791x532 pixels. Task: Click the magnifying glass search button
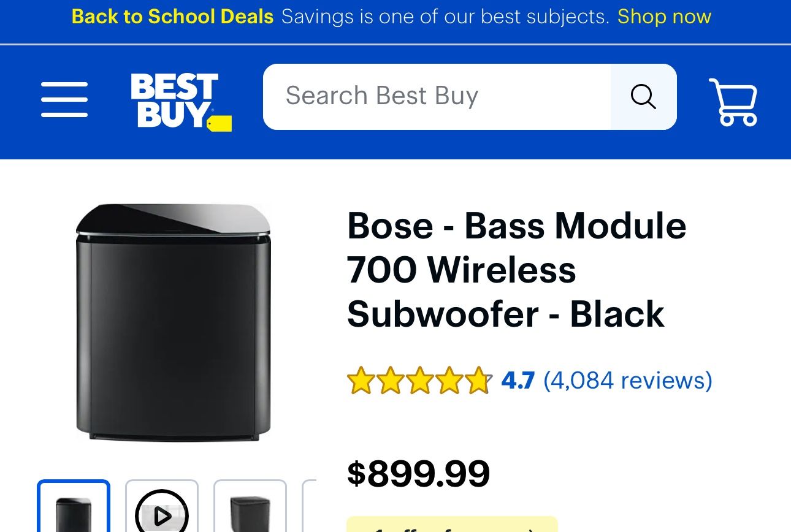click(x=643, y=97)
